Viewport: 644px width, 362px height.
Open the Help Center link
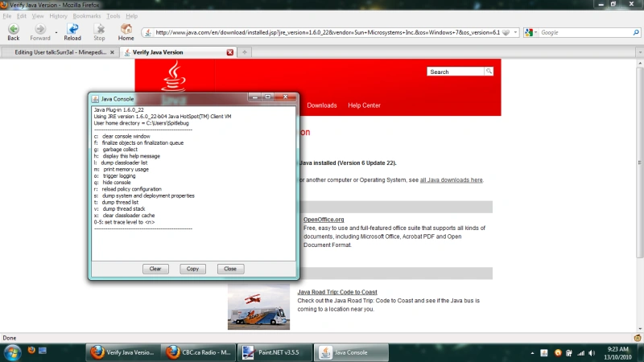tap(364, 105)
